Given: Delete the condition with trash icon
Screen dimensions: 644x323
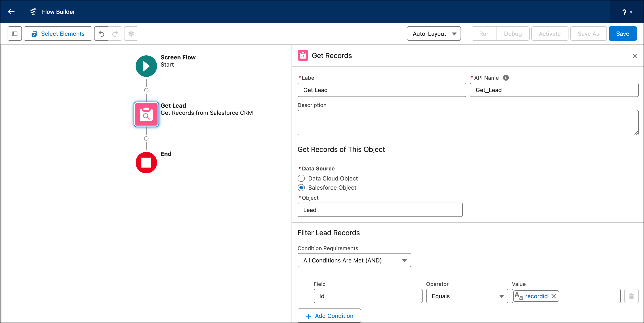Looking at the screenshot, I should tap(631, 296).
